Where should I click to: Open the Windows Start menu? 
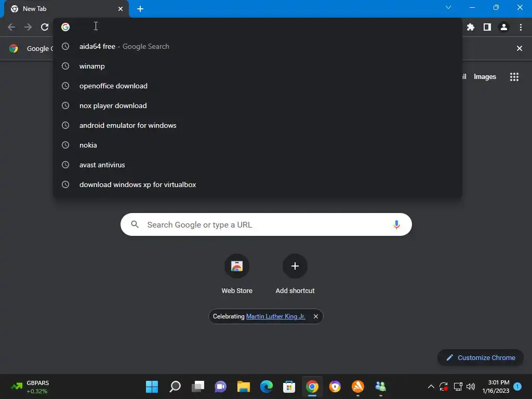point(152,387)
